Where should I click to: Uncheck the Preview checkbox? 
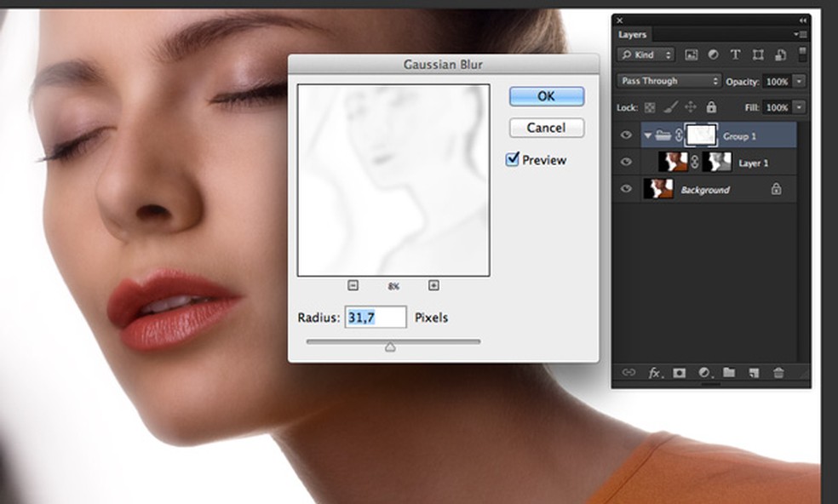(x=513, y=159)
